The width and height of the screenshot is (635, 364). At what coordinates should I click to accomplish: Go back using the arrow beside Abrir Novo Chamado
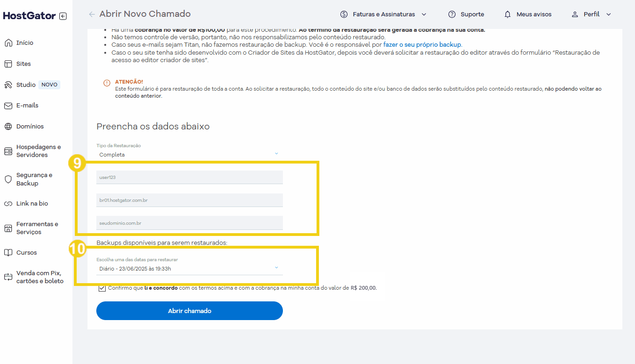(92, 14)
